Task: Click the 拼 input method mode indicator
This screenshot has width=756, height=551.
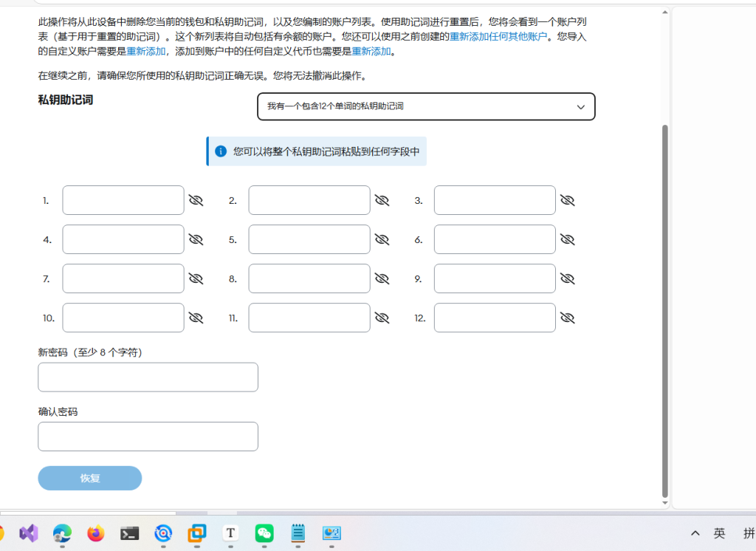Action: [x=749, y=533]
